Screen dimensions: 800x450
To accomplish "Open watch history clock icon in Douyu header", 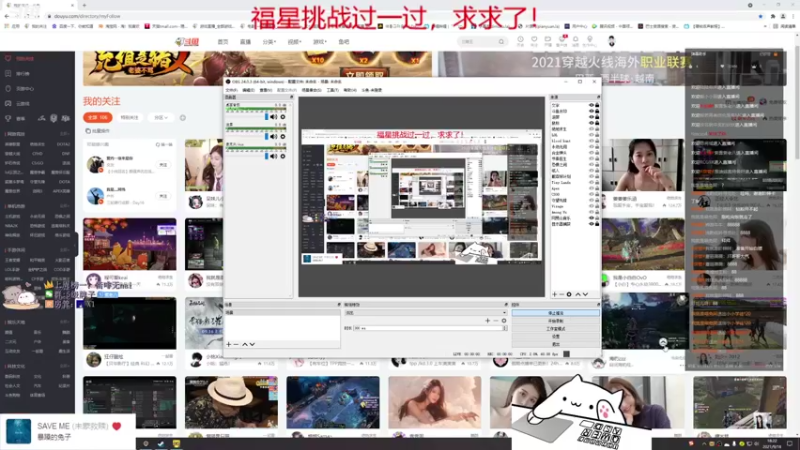I will (x=520, y=39).
